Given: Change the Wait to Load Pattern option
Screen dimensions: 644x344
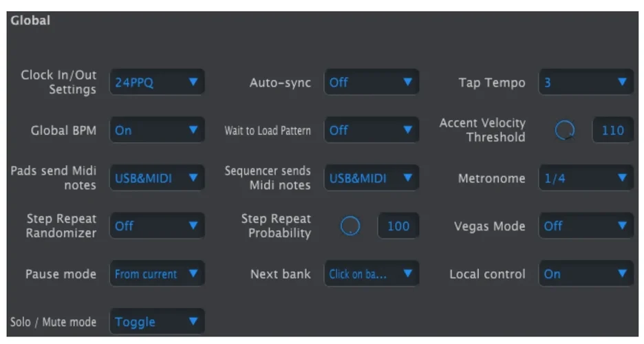Looking at the screenshot, I should coord(371,130).
